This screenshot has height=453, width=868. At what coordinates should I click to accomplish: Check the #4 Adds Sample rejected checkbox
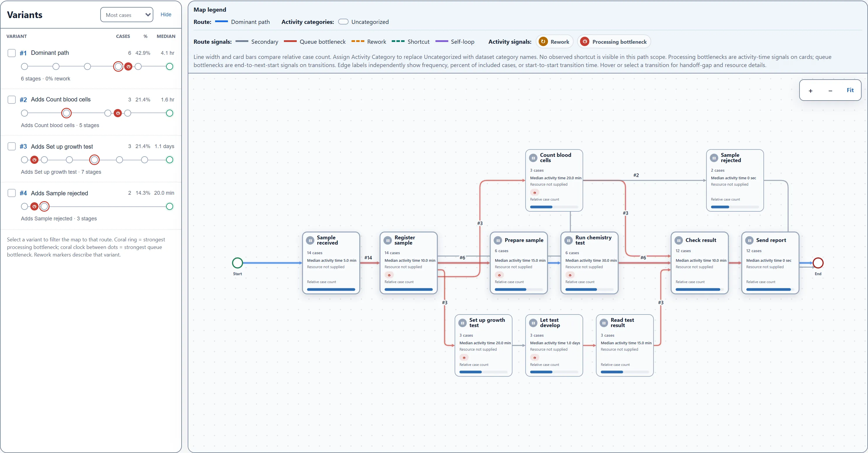click(x=11, y=193)
